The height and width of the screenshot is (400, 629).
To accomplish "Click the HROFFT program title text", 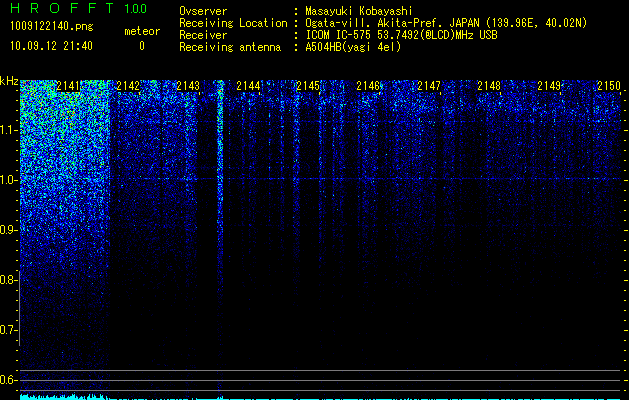I will [62, 8].
